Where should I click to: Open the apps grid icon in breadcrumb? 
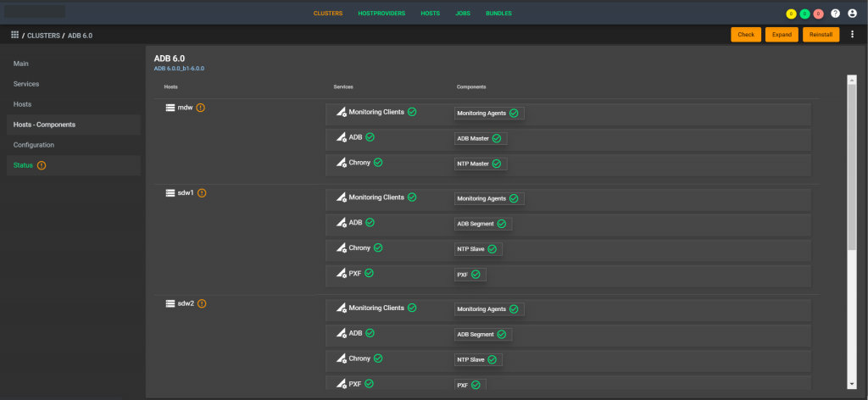coord(14,35)
